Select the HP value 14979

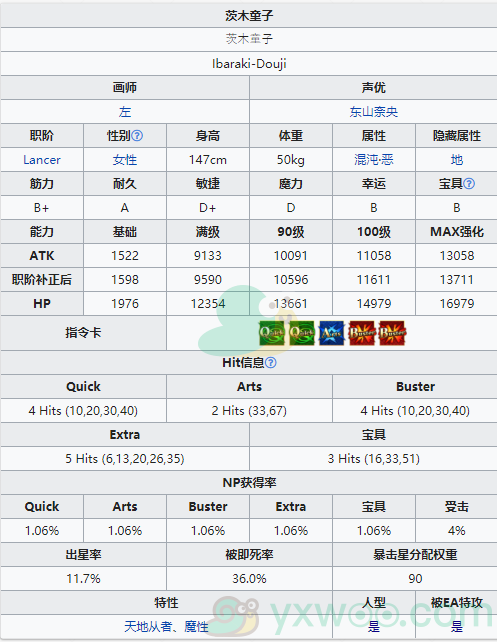[374, 303]
